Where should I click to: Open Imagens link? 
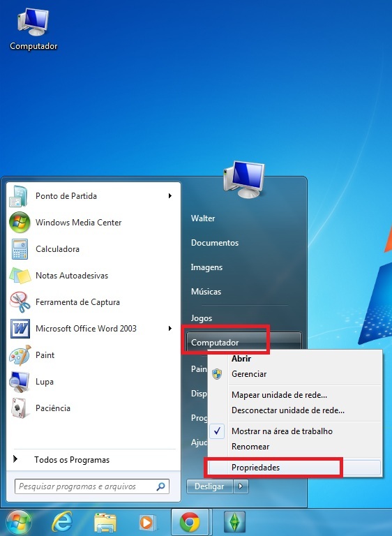[206, 267]
